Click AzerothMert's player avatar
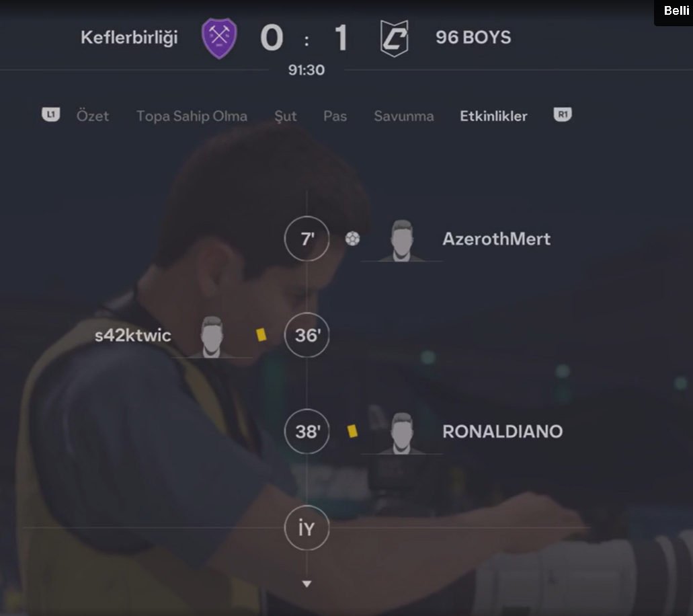The image size is (693, 616). pos(402,240)
